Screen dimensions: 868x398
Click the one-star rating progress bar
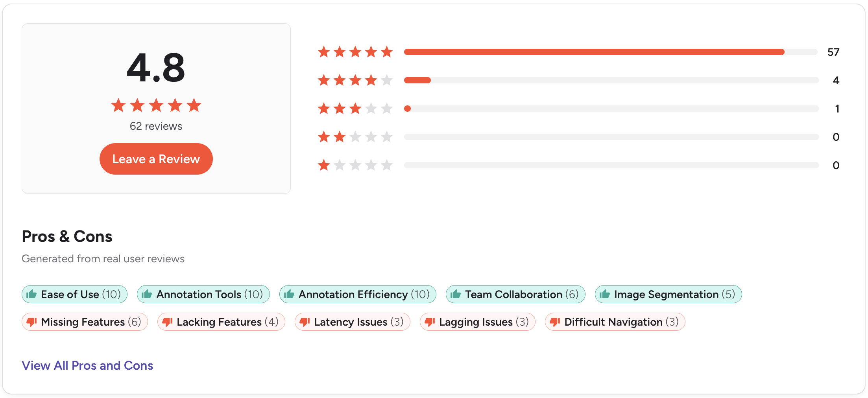[x=611, y=165]
